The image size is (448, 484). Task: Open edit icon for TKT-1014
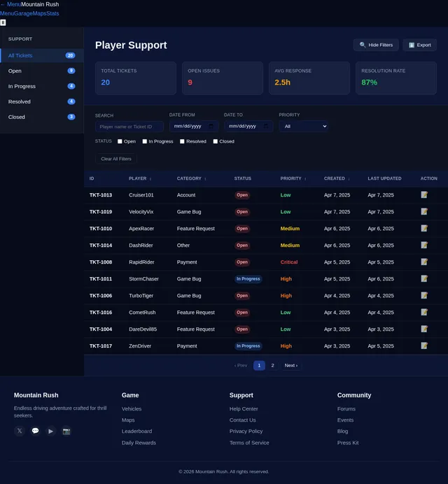tap(424, 245)
